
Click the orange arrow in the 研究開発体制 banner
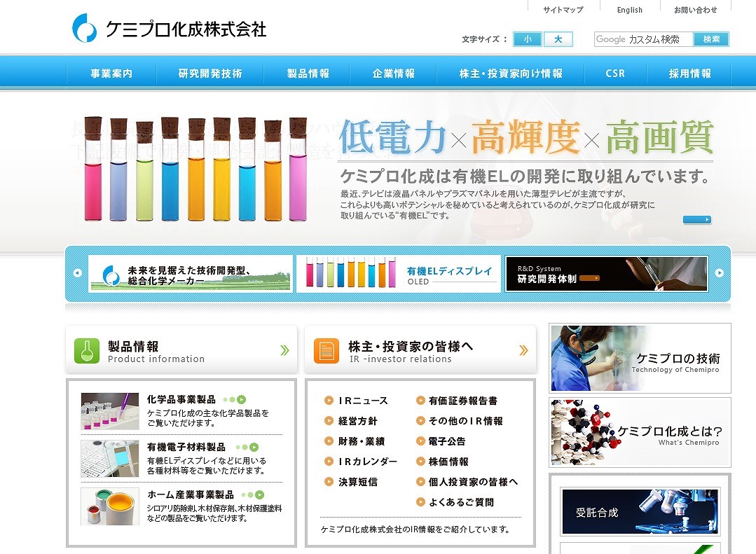click(x=590, y=278)
